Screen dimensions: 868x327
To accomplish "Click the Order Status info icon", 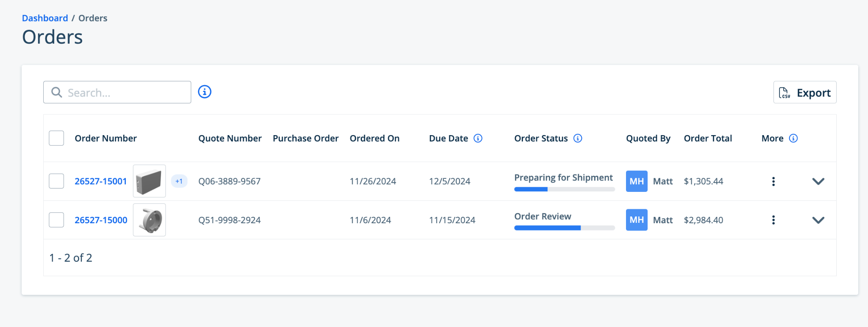I will (578, 139).
